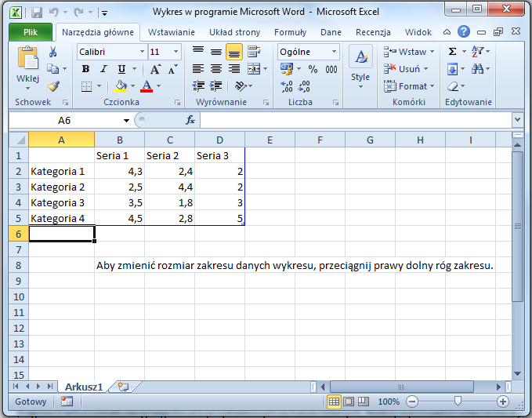This screenshot has width=532, height=418.
Task: Click the Wrap text icon
Action: [253, 52]
